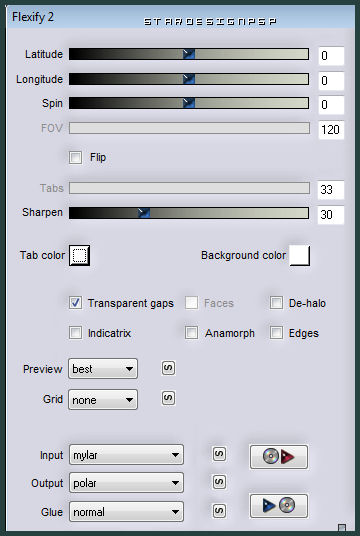Click the Sharpen value field showing 30
Image resolution: width=360 pixels, height=536 pixels.
(x=331, y=215)
